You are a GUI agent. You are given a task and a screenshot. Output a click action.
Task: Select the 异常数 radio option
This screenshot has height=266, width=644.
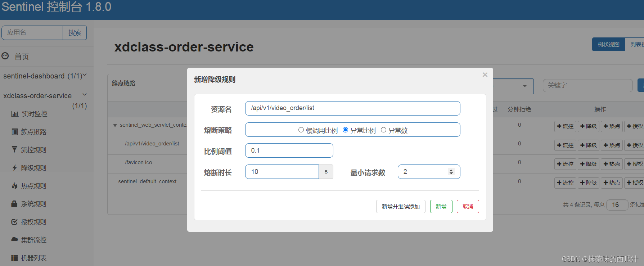[383, 130]
